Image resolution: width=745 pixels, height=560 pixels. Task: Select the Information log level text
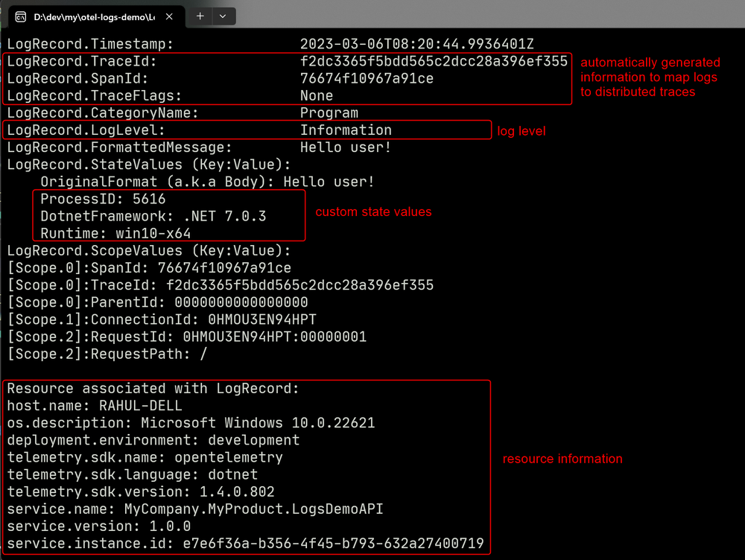click(347, 130)
